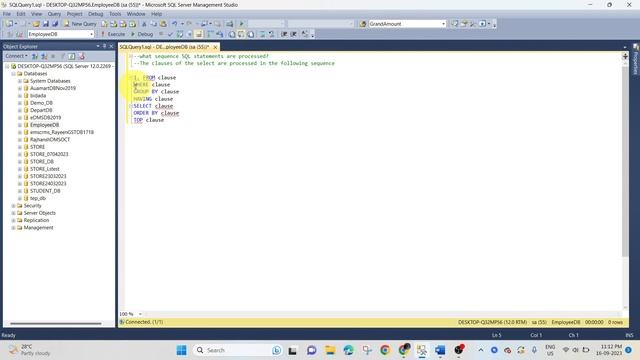Select the STORE_DB database
Screen dimensions: 640x360
pyautogui.click(x=42, y=162)
